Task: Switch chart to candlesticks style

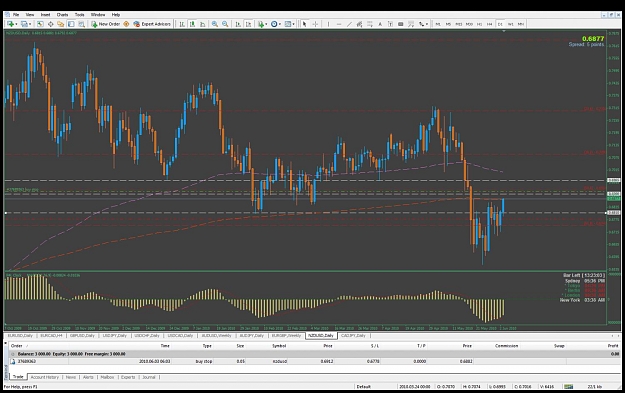Action: coord(192,24)
